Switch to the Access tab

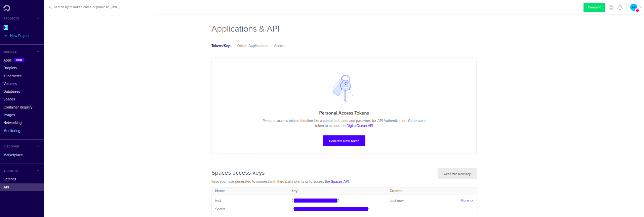(280, 46)
